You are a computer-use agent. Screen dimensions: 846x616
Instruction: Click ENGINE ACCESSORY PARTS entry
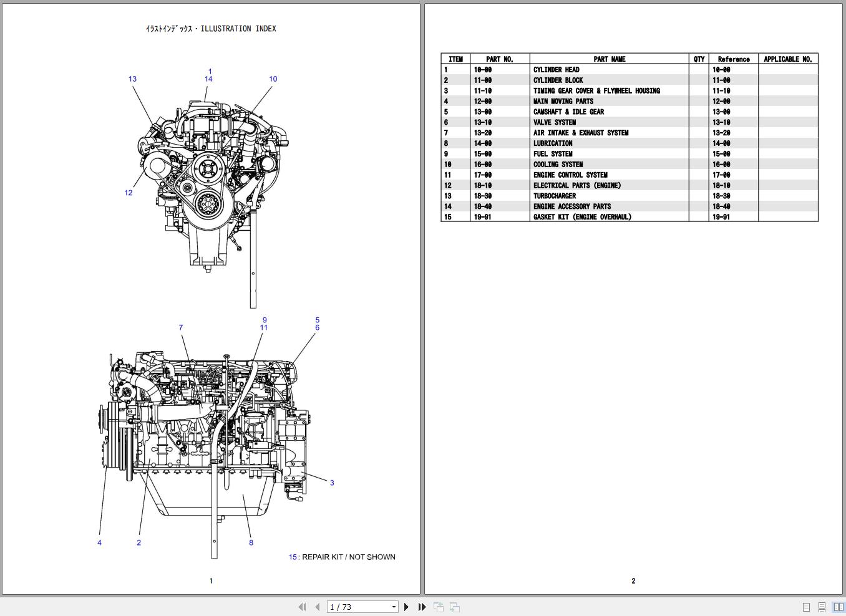click(x=572, y=206)
